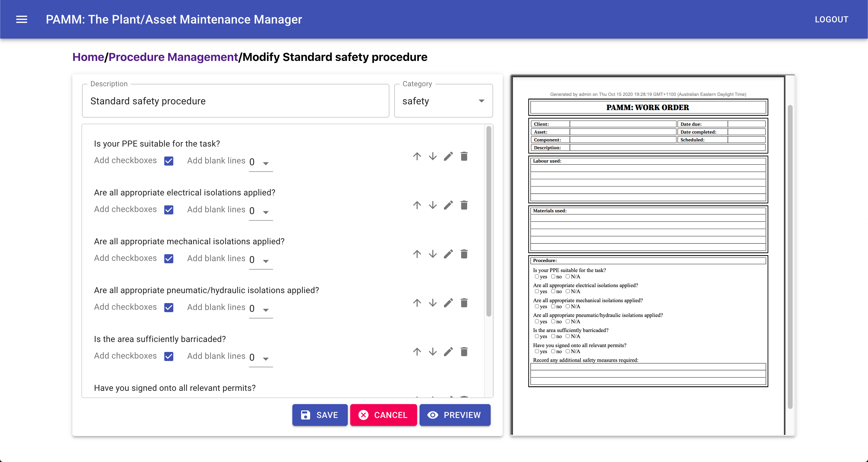Move electrical isolations question down
This screenshot has width=868, height=462.
point(433,205)
